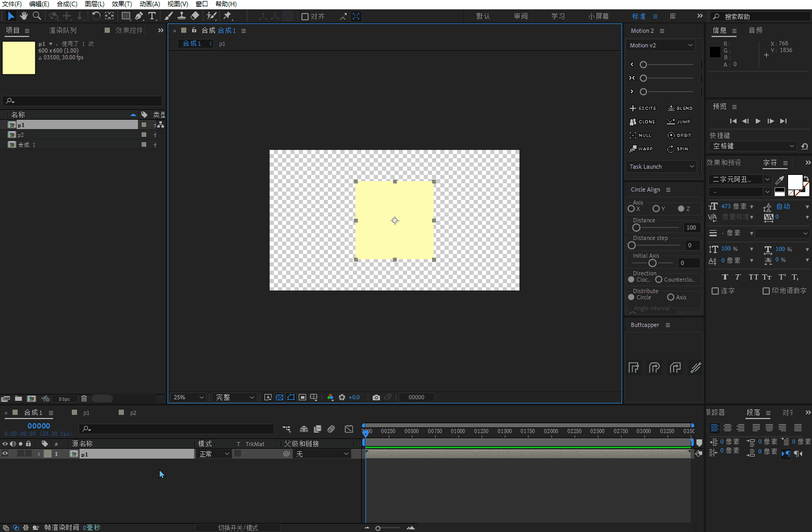Viewport: 812px width, 532px height.
Task: Select Counterclockwise direction radio
Action: coord(658,280)
